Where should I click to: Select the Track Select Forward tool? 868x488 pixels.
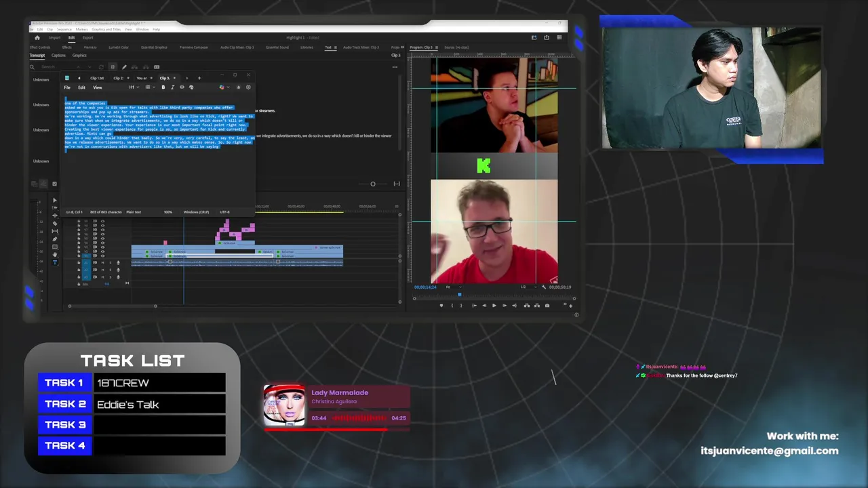55,208
